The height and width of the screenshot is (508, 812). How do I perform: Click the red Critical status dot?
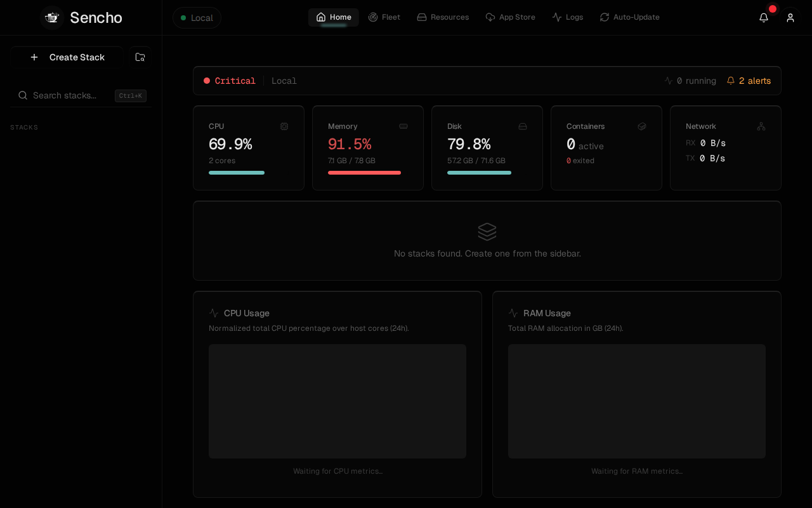207,81
